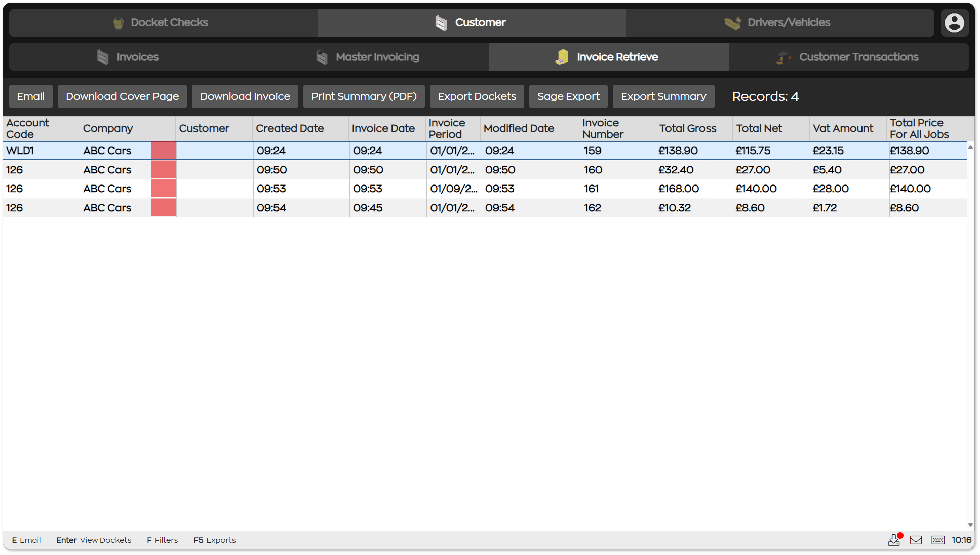
Task: Sort by the Invoice Number column header
Action: point(618,129)
